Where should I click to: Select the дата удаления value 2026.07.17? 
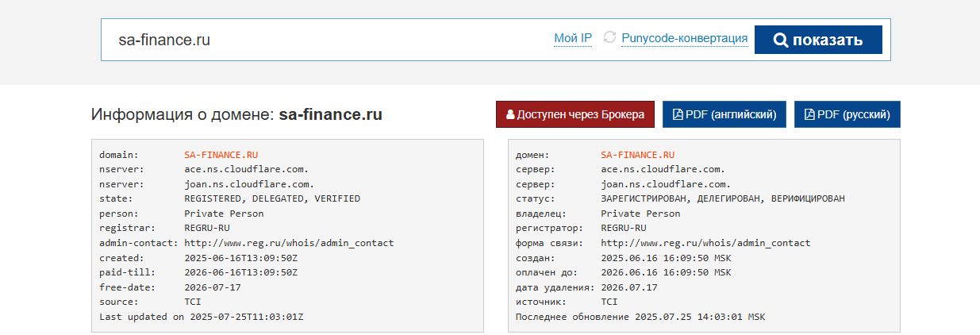point(629,287)
